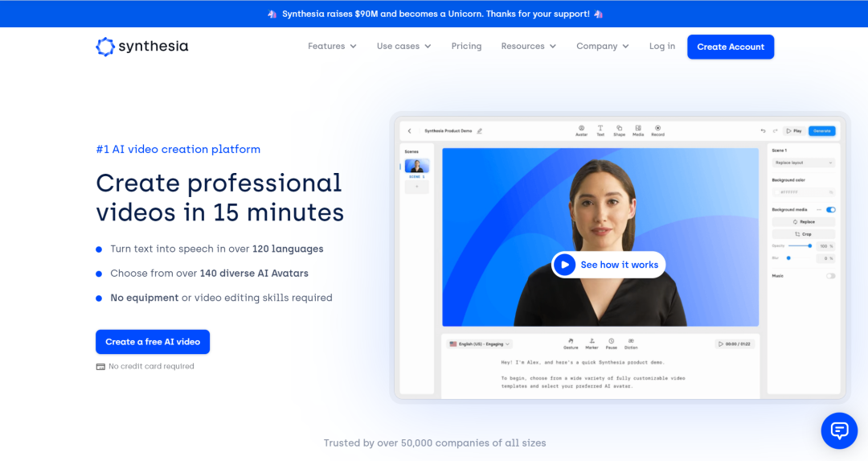Click the See how it works label
The height and width of the screenshot is (461, 868).
(619, 265)
